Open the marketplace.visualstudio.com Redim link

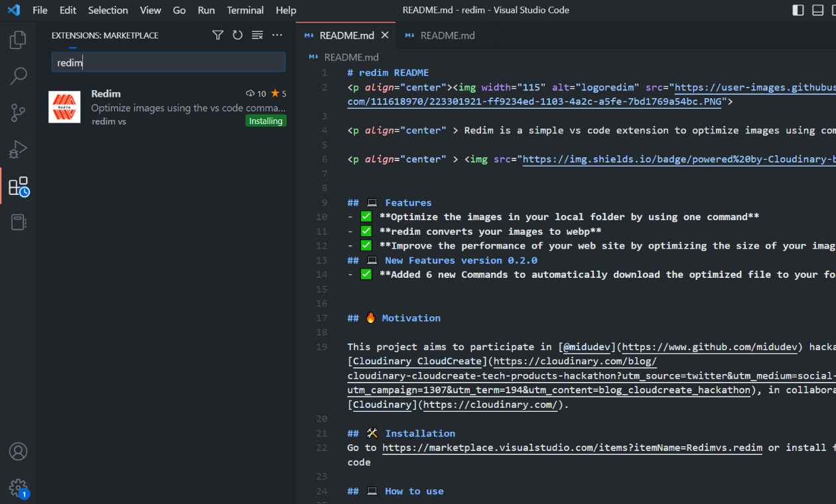pos(573,448)
